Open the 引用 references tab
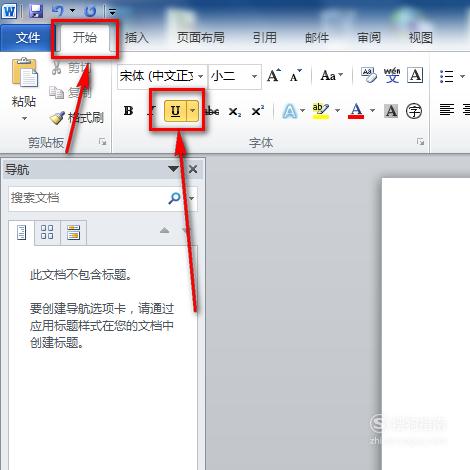The width and height of the screenshot is (470, 470). click(x=265, y=38)
